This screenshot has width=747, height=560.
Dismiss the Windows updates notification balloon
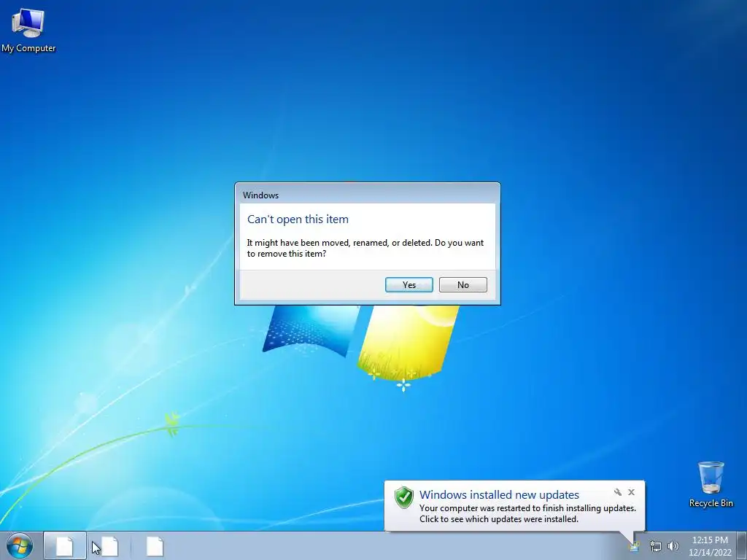(x=631, y=492)
